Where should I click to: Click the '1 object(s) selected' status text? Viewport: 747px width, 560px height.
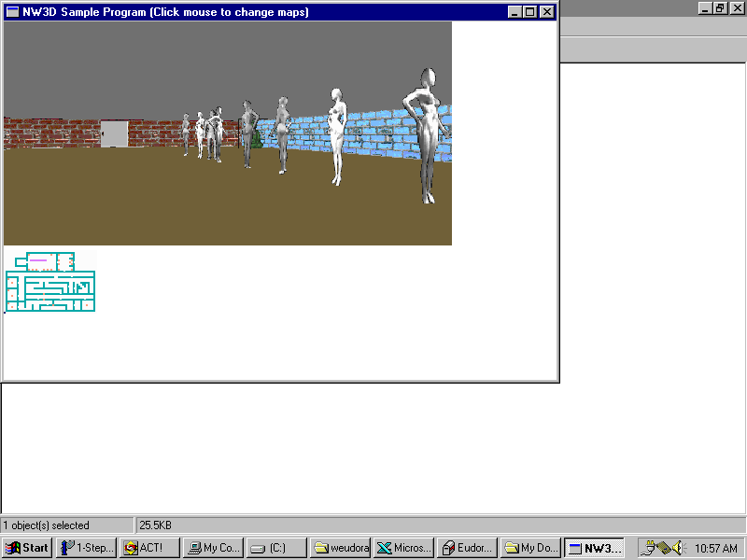click(46, 525)
